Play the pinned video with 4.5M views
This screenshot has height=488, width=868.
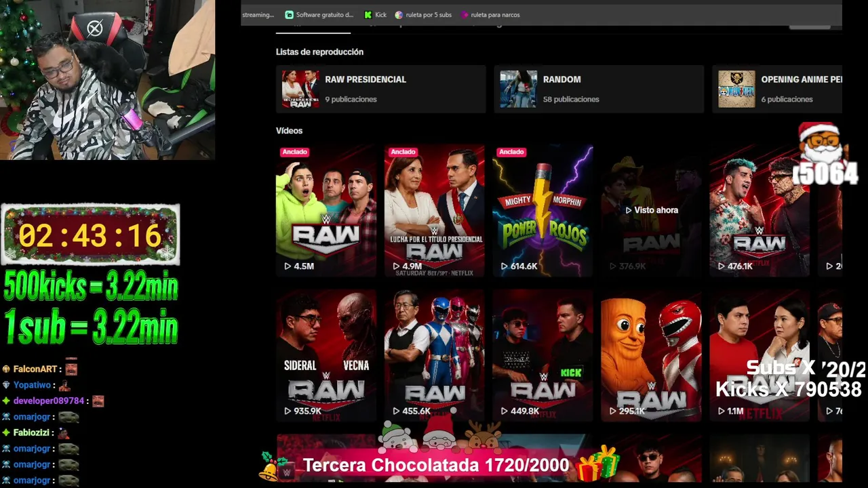pyautogui.click(x=325, y=210)
